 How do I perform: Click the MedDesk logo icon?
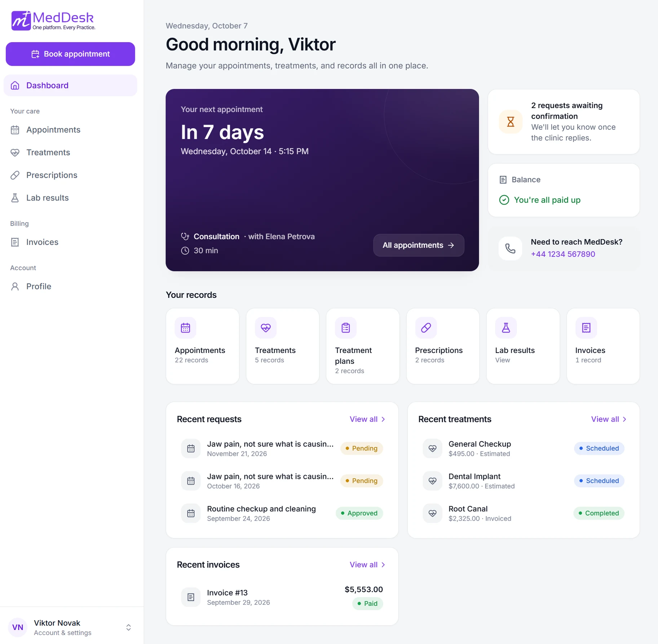click(x=21, y=21)
